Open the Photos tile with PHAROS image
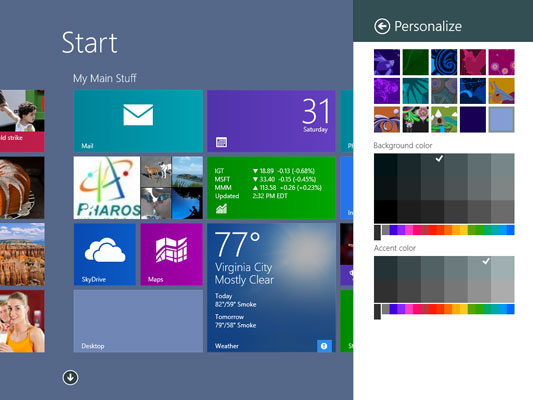 point(138,188)
